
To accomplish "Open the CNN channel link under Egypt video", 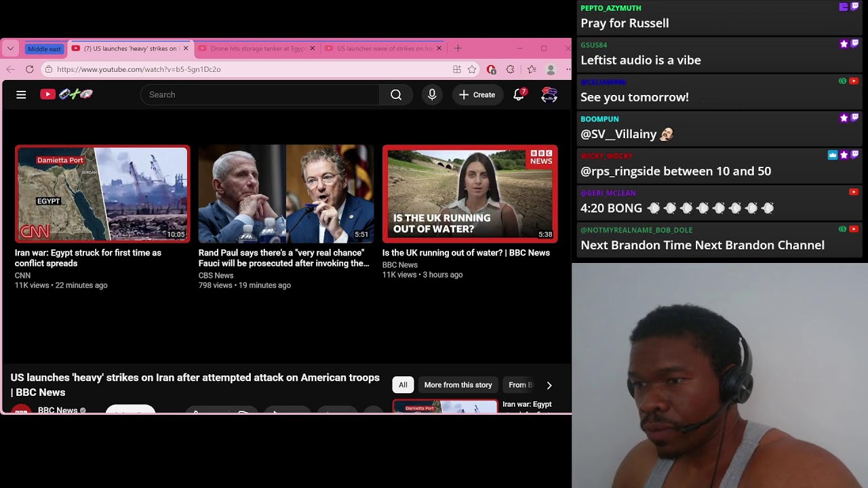I will [22, 275].
